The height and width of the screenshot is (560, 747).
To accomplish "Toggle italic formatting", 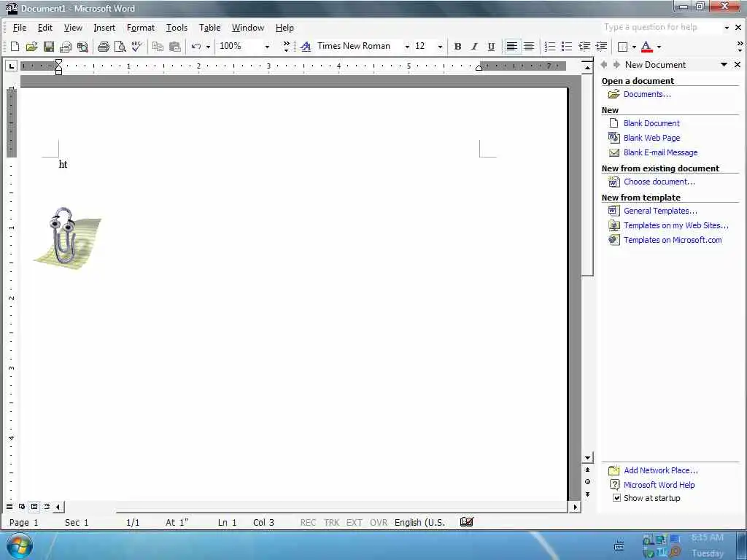I will (474, 46).
